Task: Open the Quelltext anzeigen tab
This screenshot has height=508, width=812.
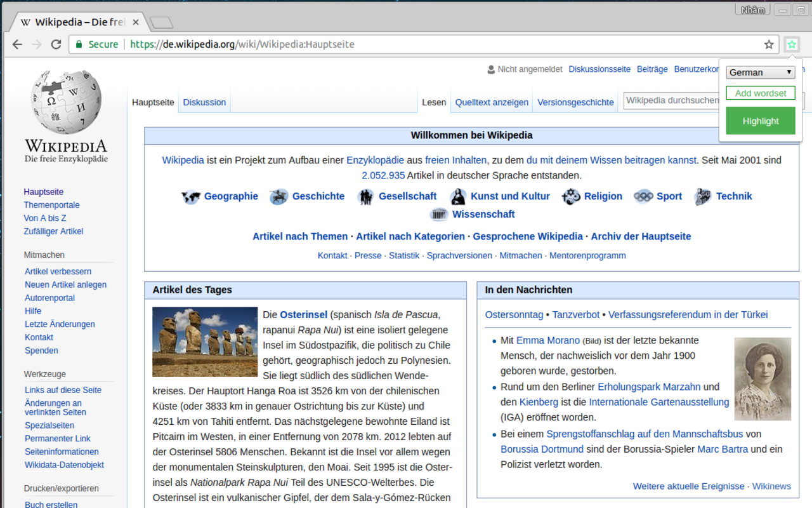Action: (x=492, y=102)
